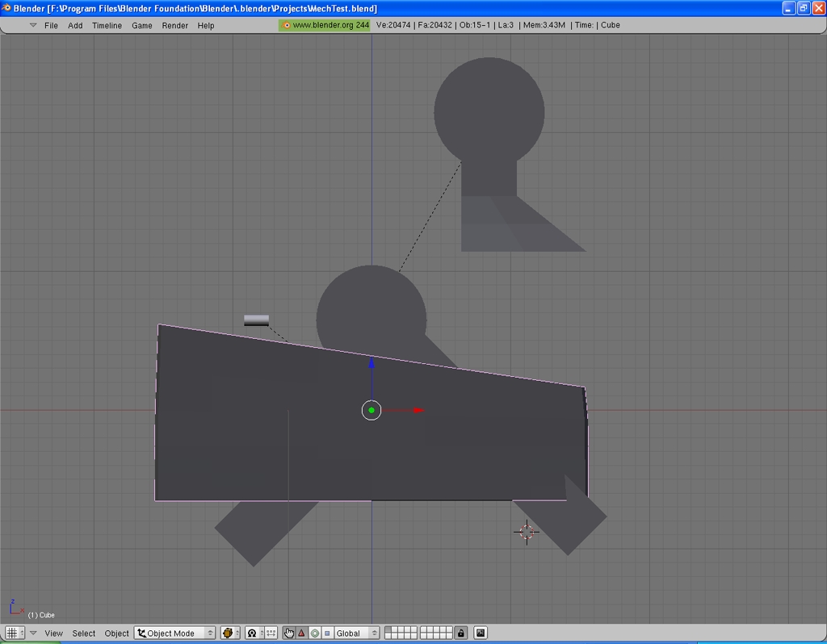This screenshot has height=644, width=827.
Task: Enable translate manipulator triangle icon
Action: click(302, 633)
